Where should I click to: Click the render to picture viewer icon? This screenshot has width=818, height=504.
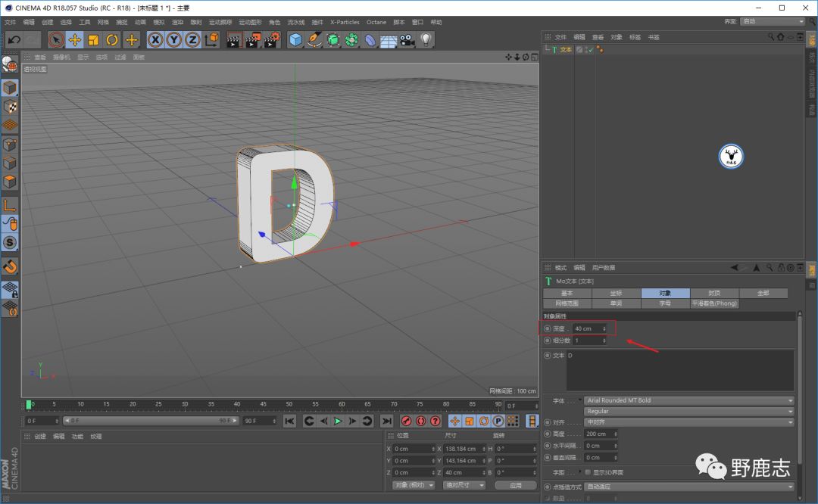pyautogui.click(x=253, y=39)
